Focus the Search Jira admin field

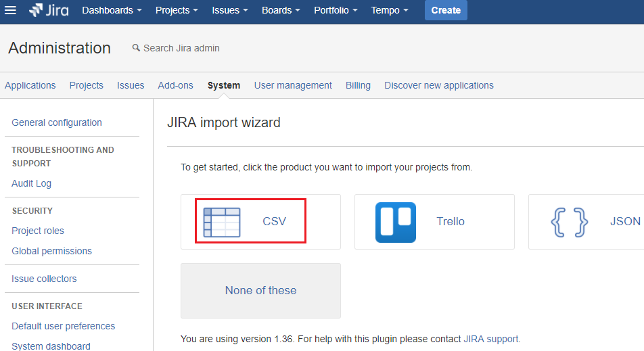tap(181, 48)
